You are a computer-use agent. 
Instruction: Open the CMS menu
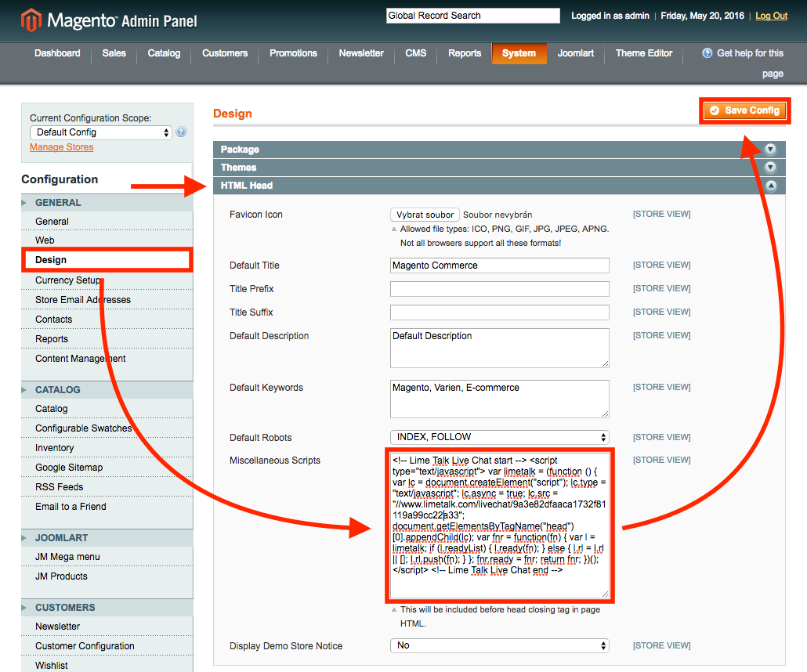pyautogui.click(x=416, y=53)
